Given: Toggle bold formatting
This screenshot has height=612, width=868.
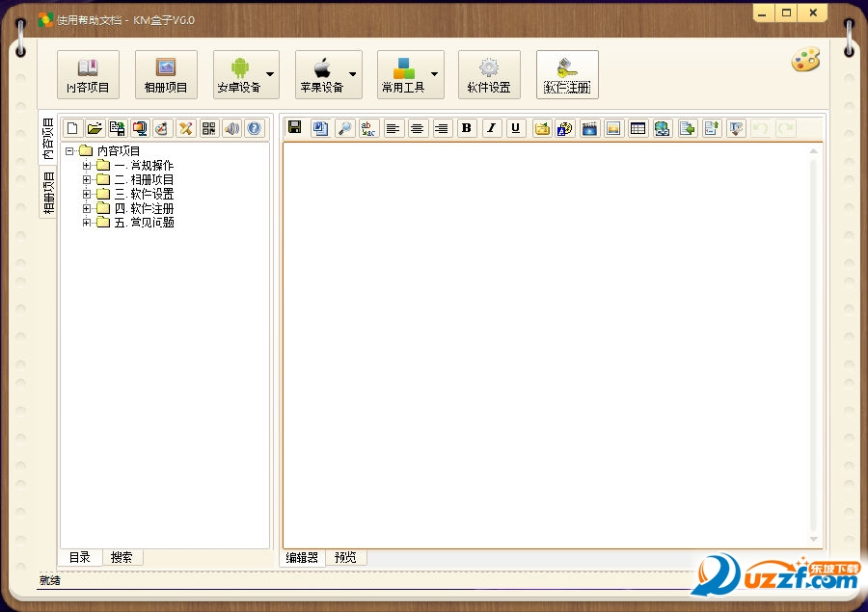Looking at the screenshot, I should click(x=467, y=128).
